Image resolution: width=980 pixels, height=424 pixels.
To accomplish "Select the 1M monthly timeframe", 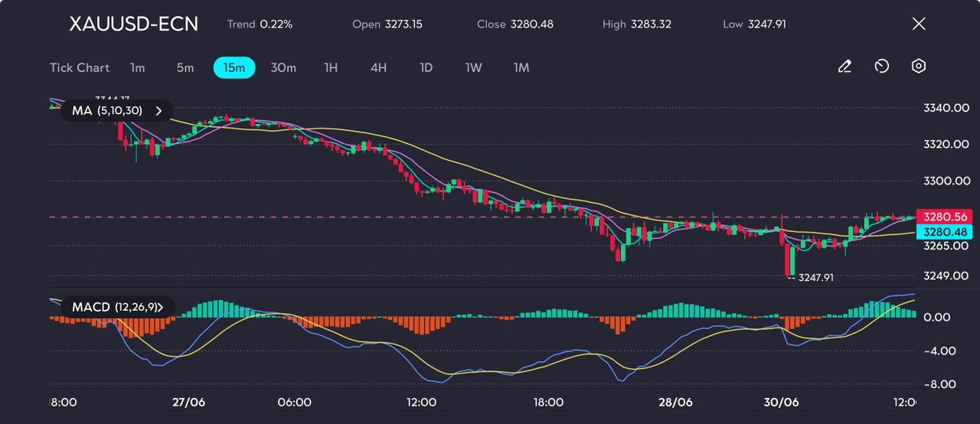I will (521, 67).
